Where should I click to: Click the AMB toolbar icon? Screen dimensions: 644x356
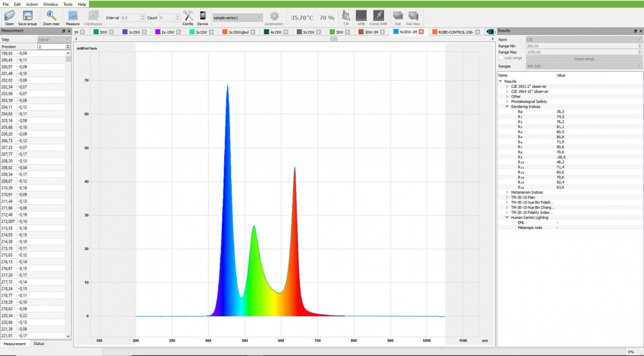point(361,16)
